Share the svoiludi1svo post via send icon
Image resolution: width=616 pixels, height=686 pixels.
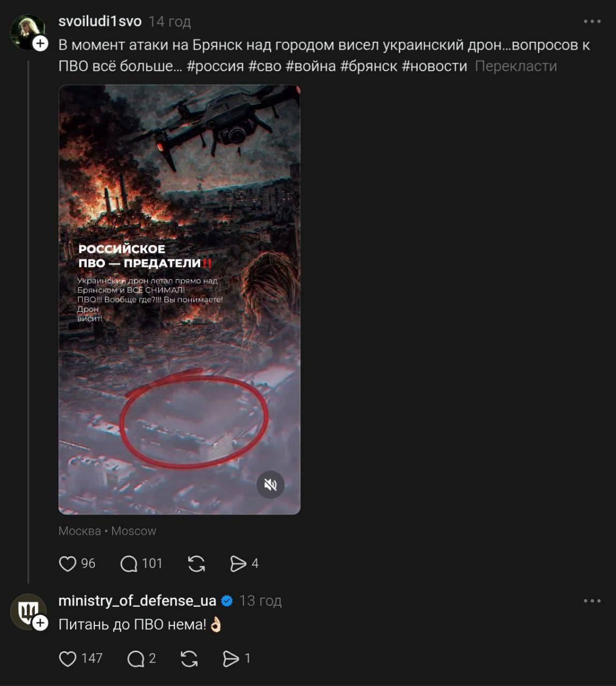(238, 564)
